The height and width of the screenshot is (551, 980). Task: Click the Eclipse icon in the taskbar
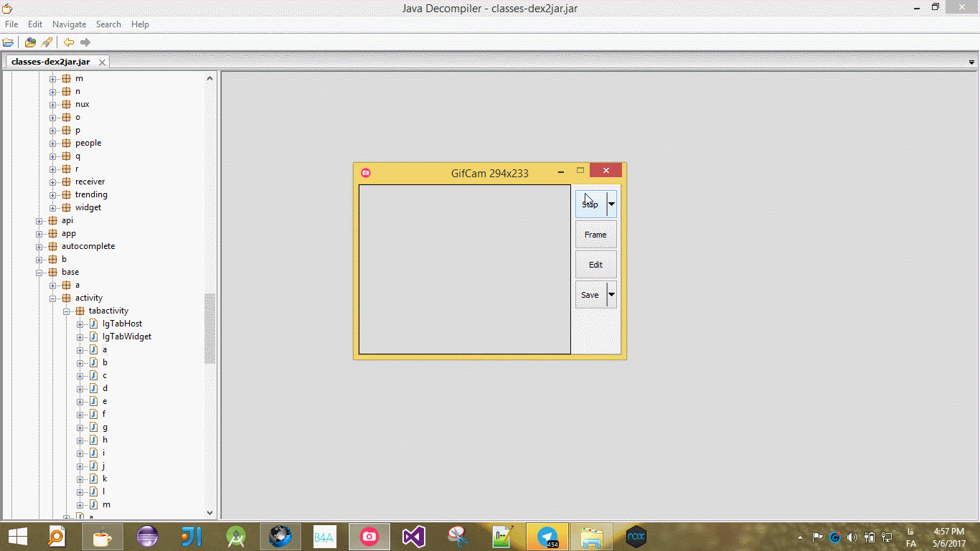147,537
